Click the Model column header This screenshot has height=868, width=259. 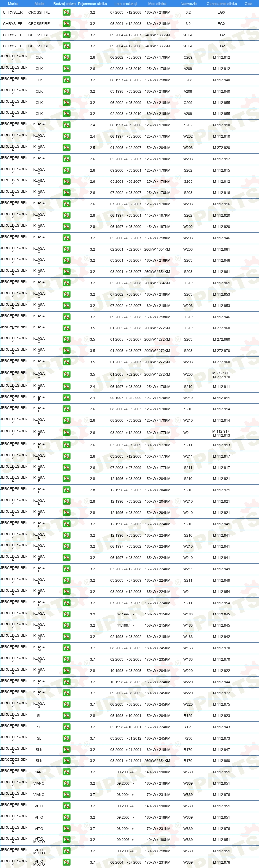click(x=39, y=4)
